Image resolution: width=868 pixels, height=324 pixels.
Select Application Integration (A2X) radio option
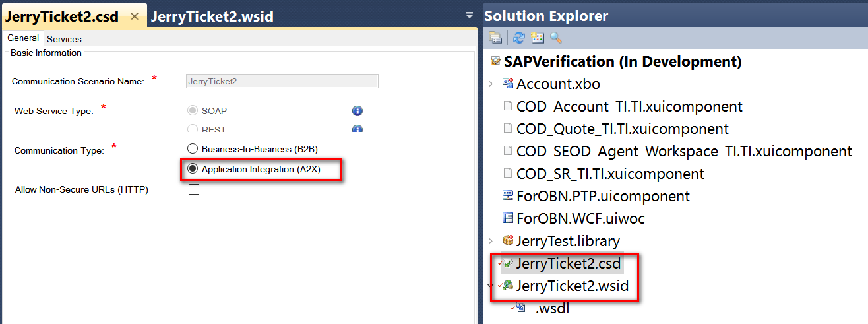click(193, 169)
